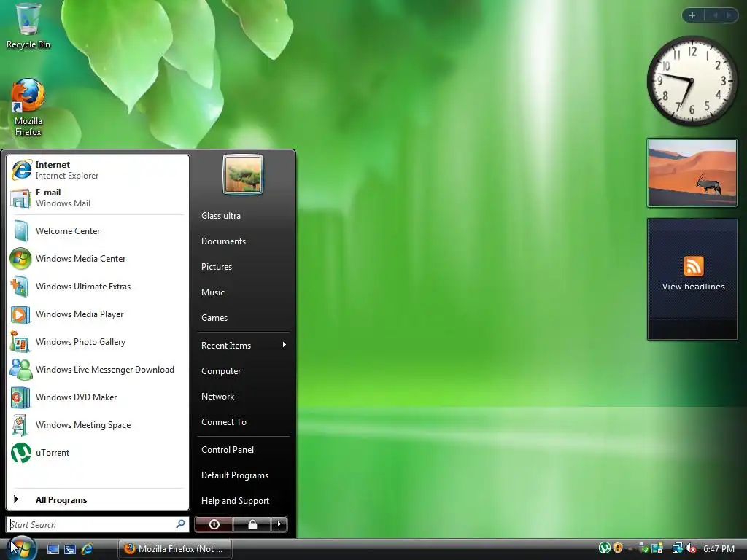747x560 pixels.
Task: Click the RSS feed icon in gadget
Action: [693, 266]
